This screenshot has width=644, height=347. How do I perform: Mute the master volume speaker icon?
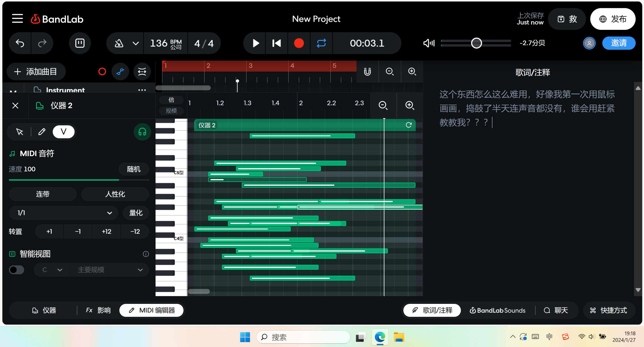click(429, 43)
